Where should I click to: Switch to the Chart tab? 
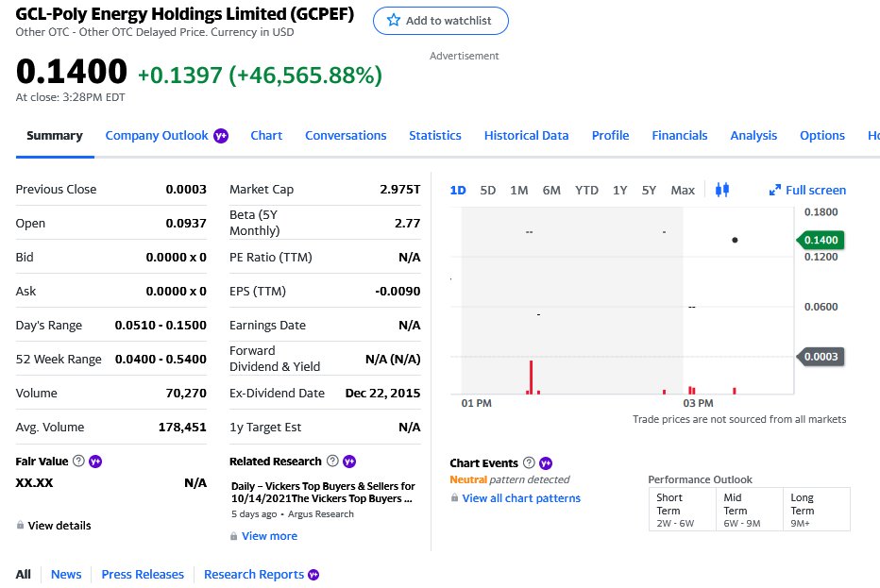pyautogui.click(x=266, y=136)
